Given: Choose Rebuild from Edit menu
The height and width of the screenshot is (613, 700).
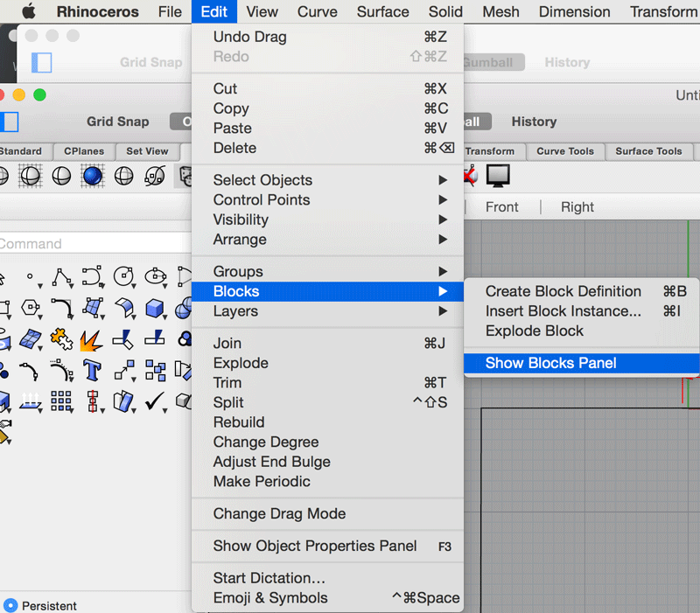Looking at the screenshot, I should (x=327, y=422).
